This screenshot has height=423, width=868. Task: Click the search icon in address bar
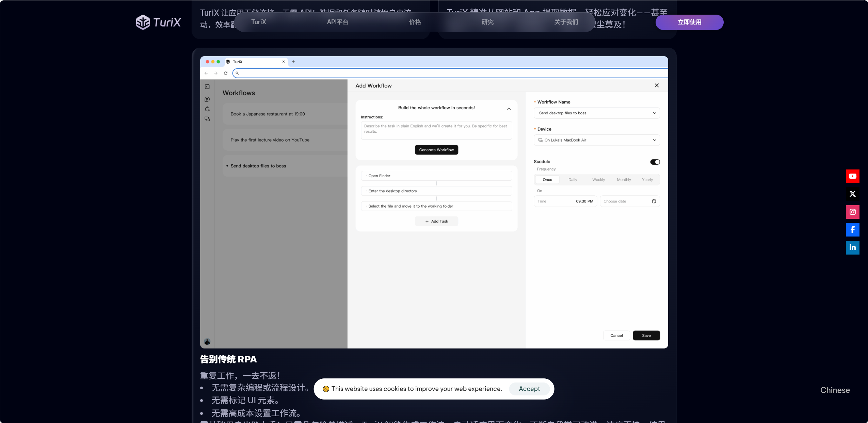[x=237, y=73]
